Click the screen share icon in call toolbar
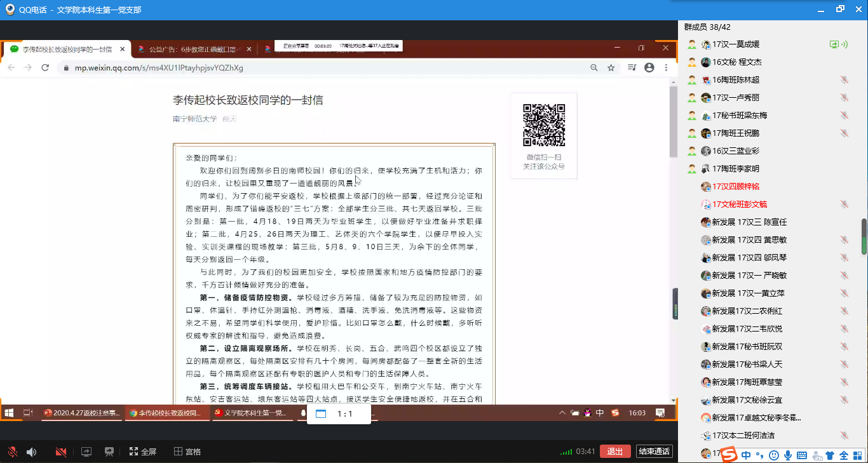Image resolution: width=868 pixels, height=463 pixels. (86, 452)
